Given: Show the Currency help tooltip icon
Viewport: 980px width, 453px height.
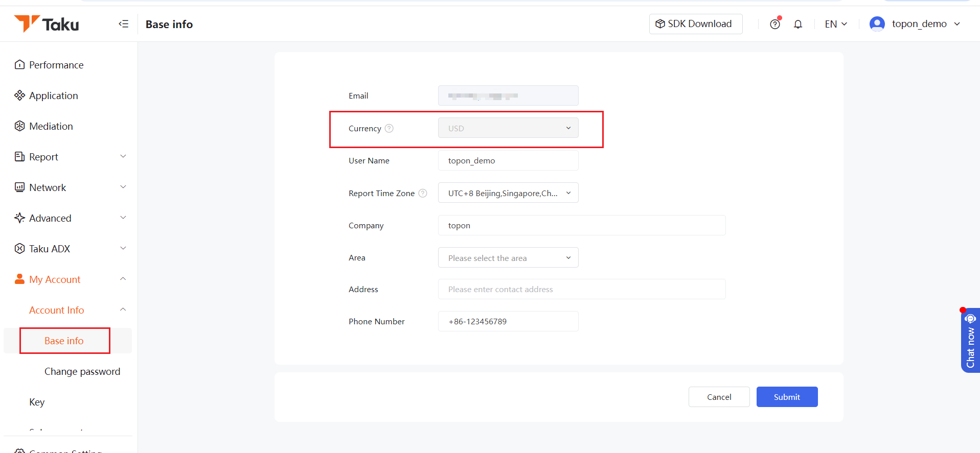Looking at the screenshot, I should [x=389, y=128].
